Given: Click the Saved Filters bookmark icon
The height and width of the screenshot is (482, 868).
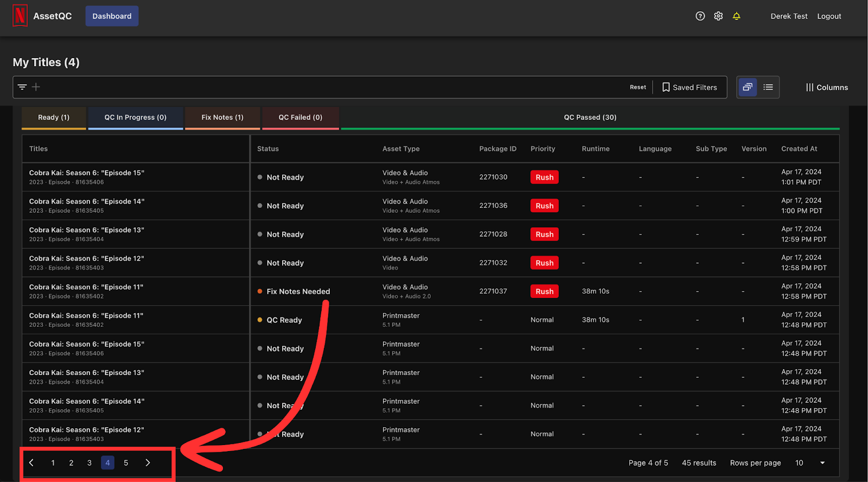Looking at the screenshot, I should tap(666, 87).
